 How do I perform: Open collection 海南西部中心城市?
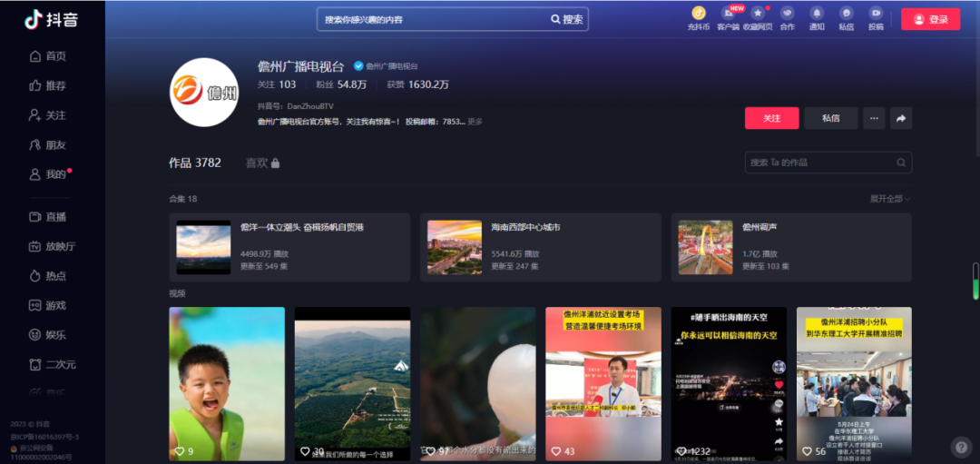coord(541,248)
